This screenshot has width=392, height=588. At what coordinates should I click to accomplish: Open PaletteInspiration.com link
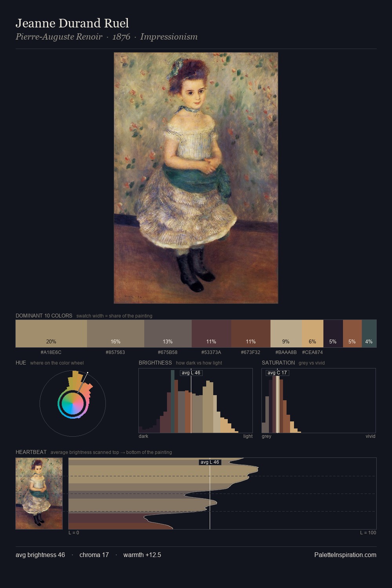(x=345, y=555)
